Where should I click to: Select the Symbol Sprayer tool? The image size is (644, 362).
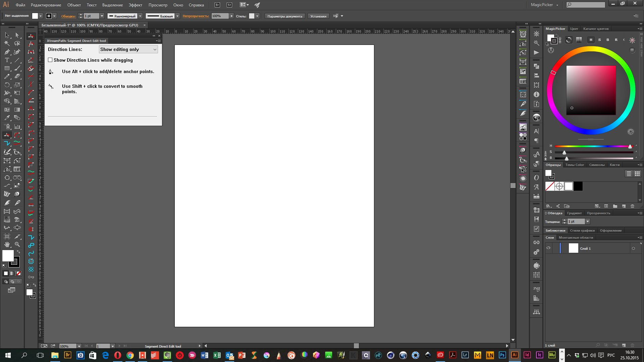point(7,127)
